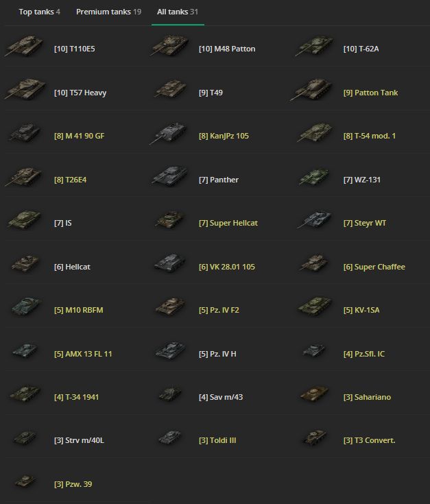Click the IS tank icon
This screenshot has width=430, height=504.
[25, 220]
